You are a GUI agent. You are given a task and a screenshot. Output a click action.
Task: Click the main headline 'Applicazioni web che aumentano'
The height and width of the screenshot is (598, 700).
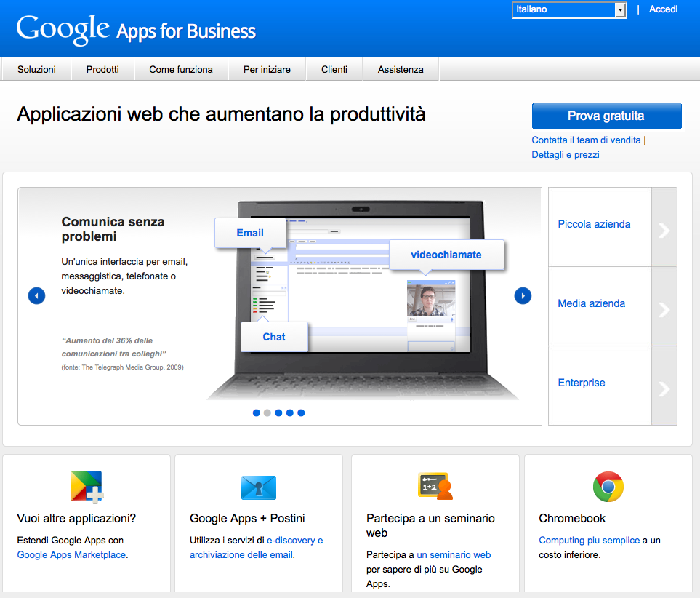click(x=221, y=114)
